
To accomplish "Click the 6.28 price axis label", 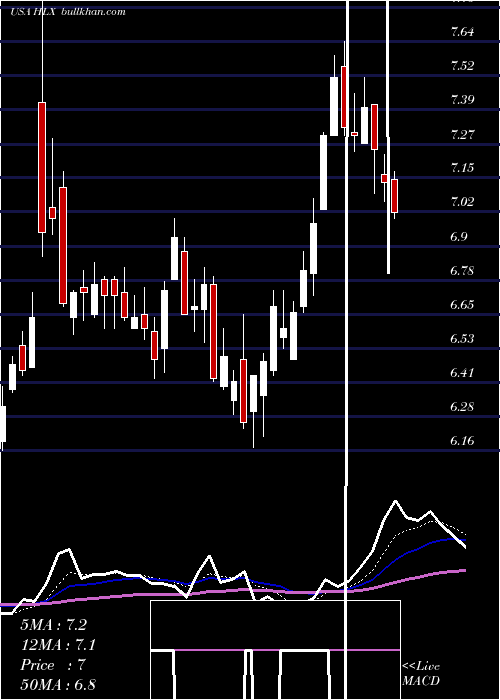I will click(x=462, y=406).
